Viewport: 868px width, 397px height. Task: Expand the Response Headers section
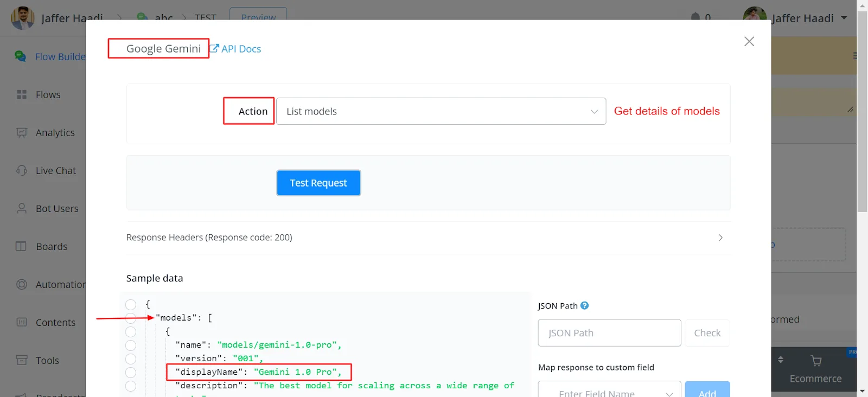point(429,238)
